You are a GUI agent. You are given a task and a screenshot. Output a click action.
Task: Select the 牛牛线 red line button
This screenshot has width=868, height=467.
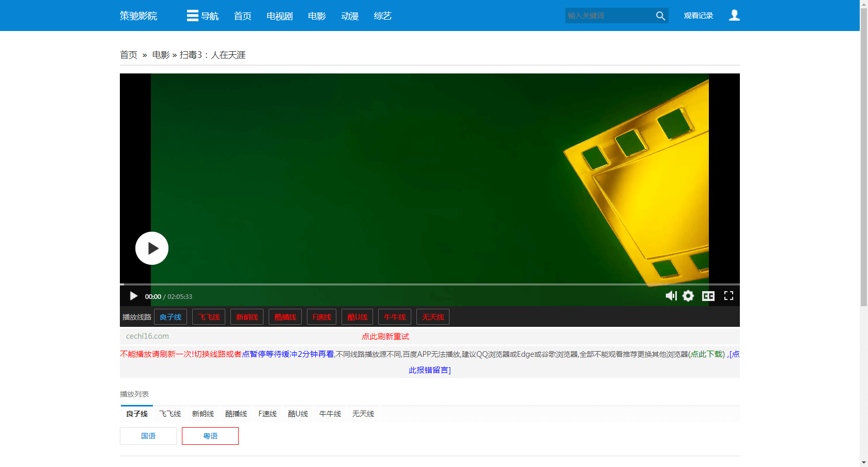(395, 317)
